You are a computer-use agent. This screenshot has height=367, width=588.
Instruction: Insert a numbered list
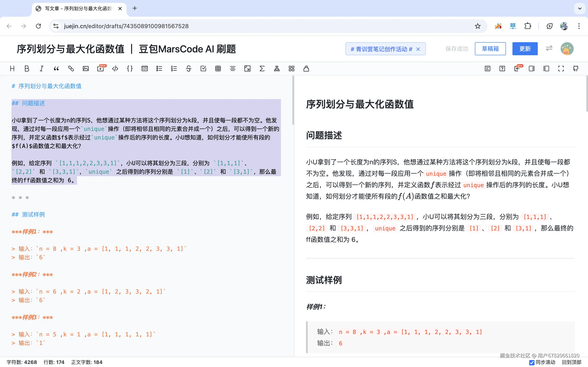[174, 69]
